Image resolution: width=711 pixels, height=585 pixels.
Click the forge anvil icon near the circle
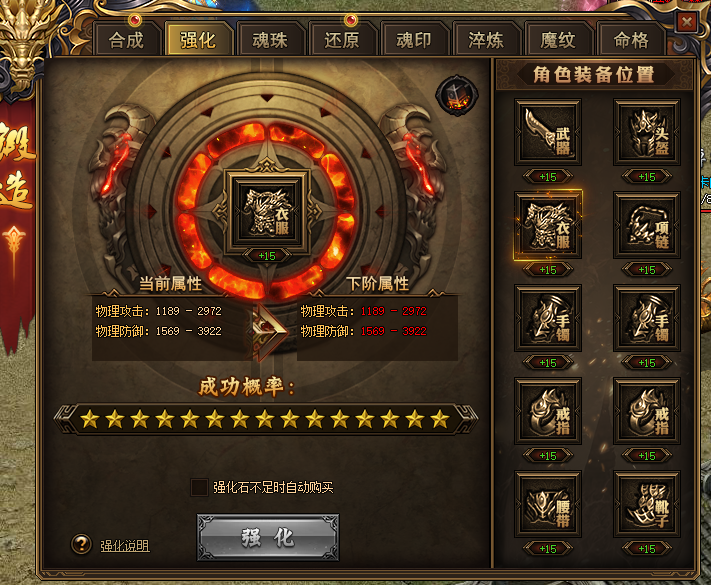(457, 95)
